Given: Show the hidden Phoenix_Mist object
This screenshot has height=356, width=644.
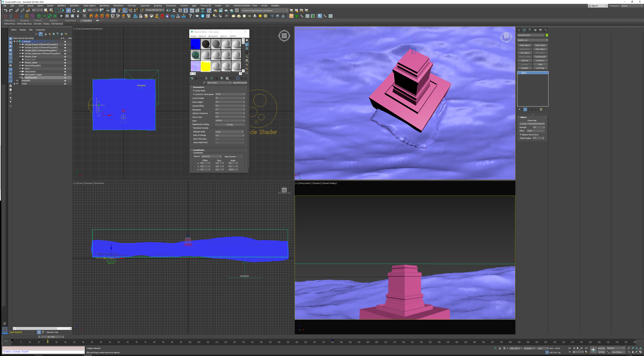Looking at the screenshot, I should coord(20,59).
